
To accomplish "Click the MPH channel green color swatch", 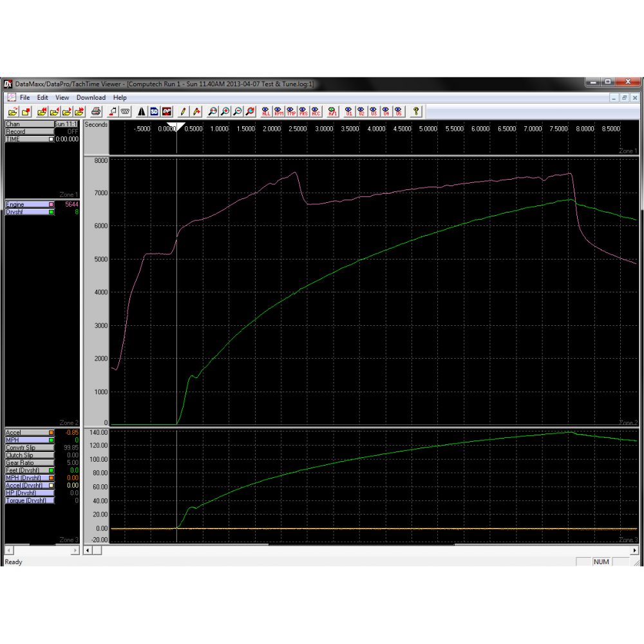I will [51, 440].
